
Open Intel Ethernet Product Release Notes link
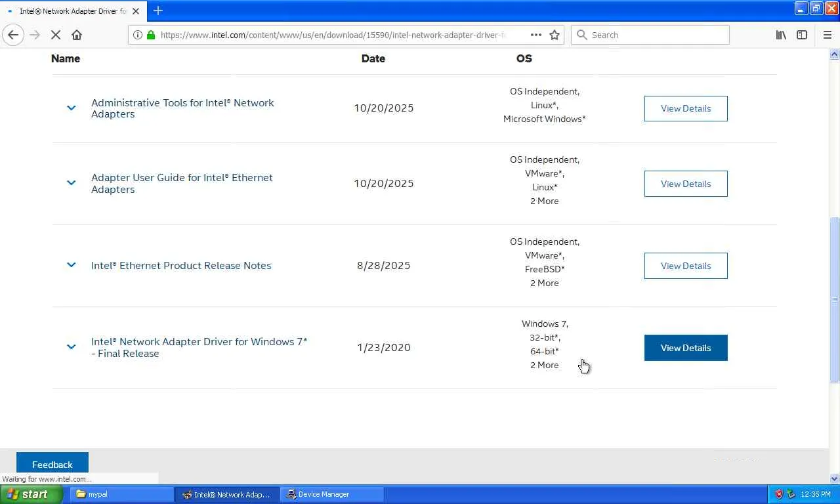[x=181, y=266]
